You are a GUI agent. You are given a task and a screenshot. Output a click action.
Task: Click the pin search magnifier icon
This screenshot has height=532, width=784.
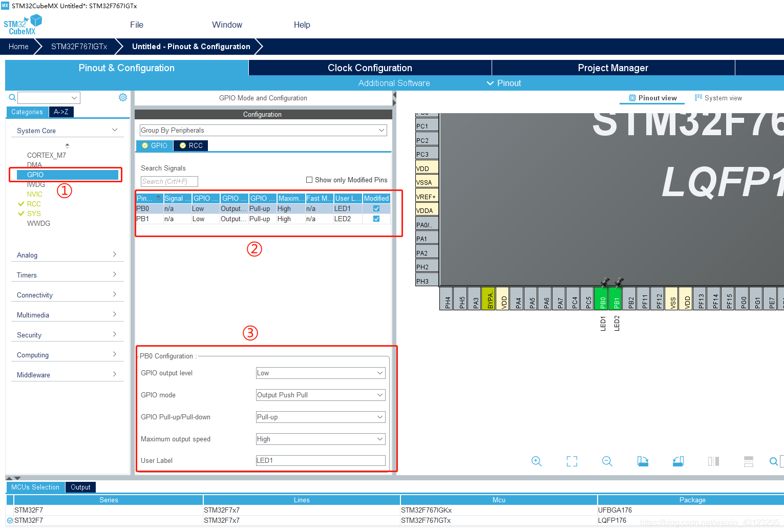(773, 461)
